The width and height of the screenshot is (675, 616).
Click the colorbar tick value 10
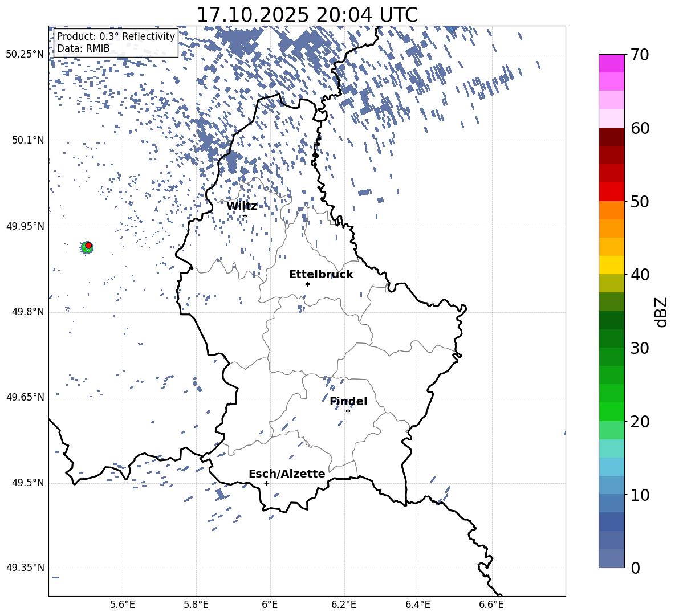(640, 495)
